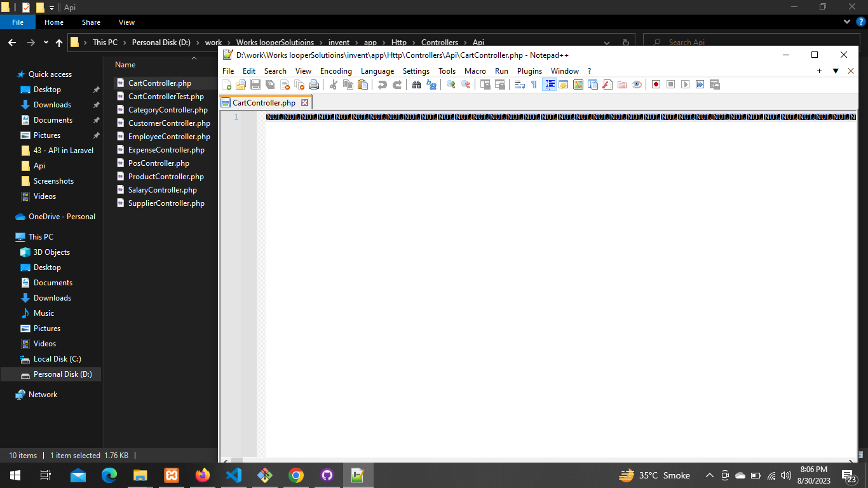Click the Print icon in Notepad++
868x488 pixels.
313,84
